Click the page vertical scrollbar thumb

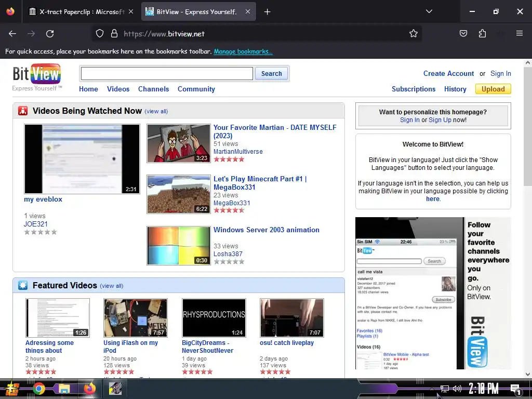[528, 126]
